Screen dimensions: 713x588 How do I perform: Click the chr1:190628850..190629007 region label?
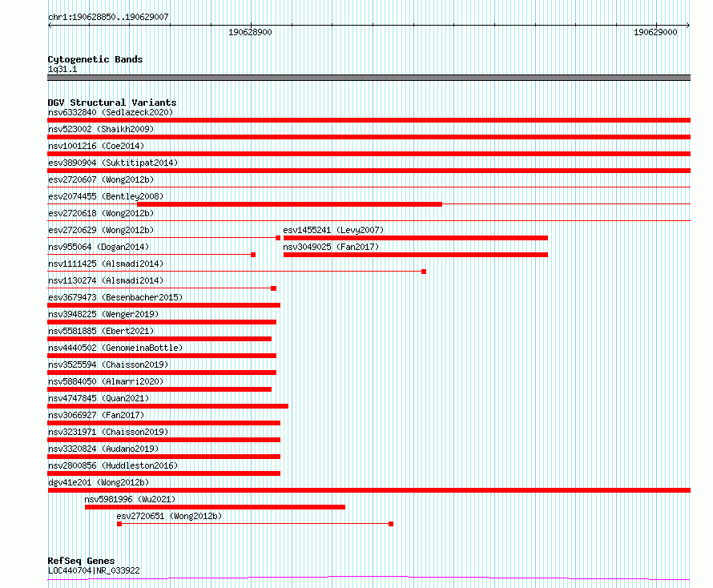tap(108, 17)
